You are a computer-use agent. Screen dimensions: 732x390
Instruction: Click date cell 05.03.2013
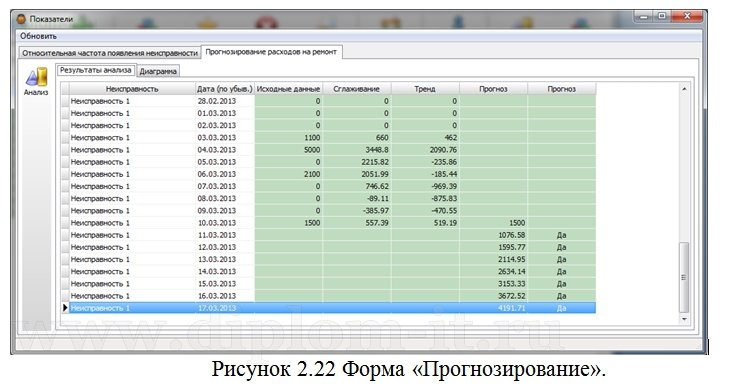(217, 162)
